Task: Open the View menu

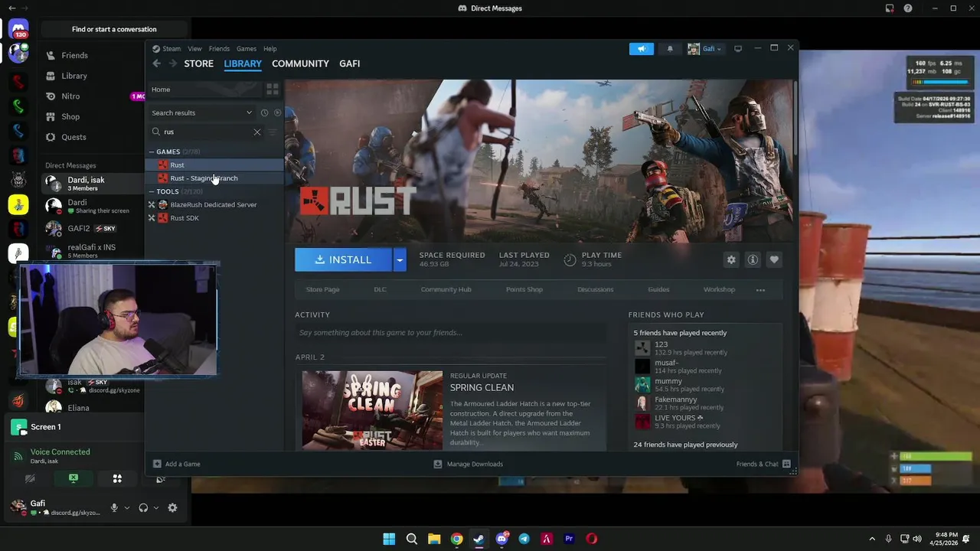Action: (x=195, y=48)
